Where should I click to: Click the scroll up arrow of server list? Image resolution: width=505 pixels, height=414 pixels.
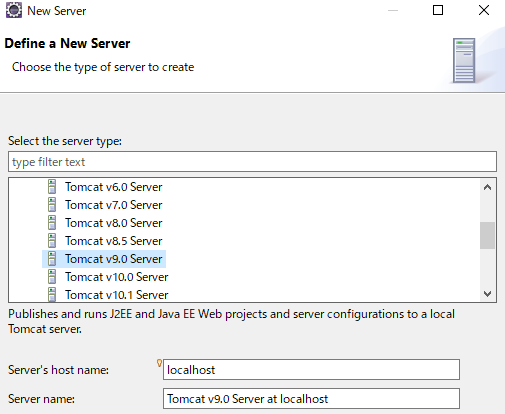tap(487, 187)
